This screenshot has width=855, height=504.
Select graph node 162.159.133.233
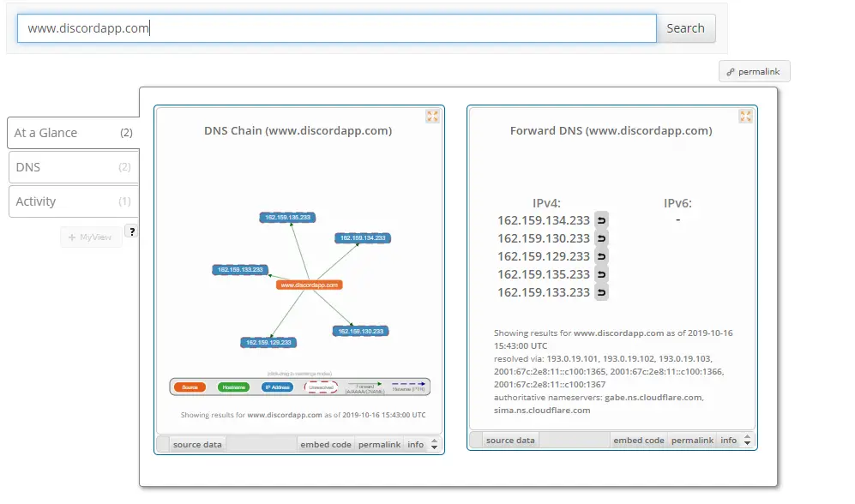click(240, 270)
